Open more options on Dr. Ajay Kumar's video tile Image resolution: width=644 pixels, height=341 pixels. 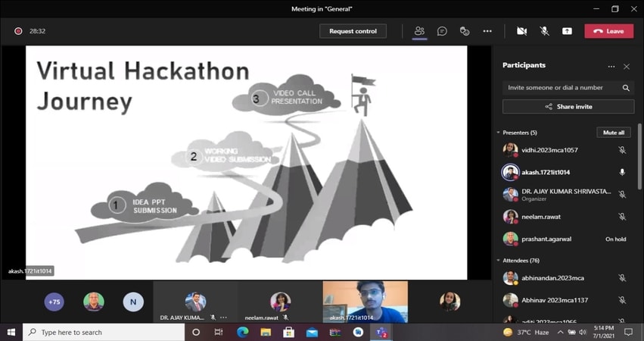pos(223,318)
